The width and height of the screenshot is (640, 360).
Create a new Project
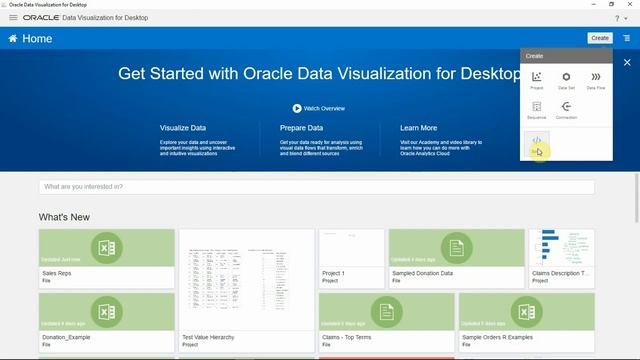(x=536, y=81)
